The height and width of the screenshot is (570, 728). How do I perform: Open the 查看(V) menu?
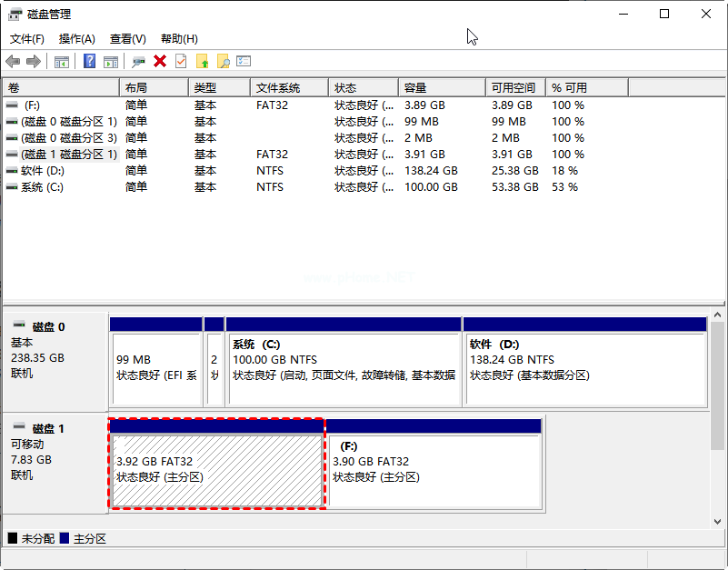click(127, 39)
